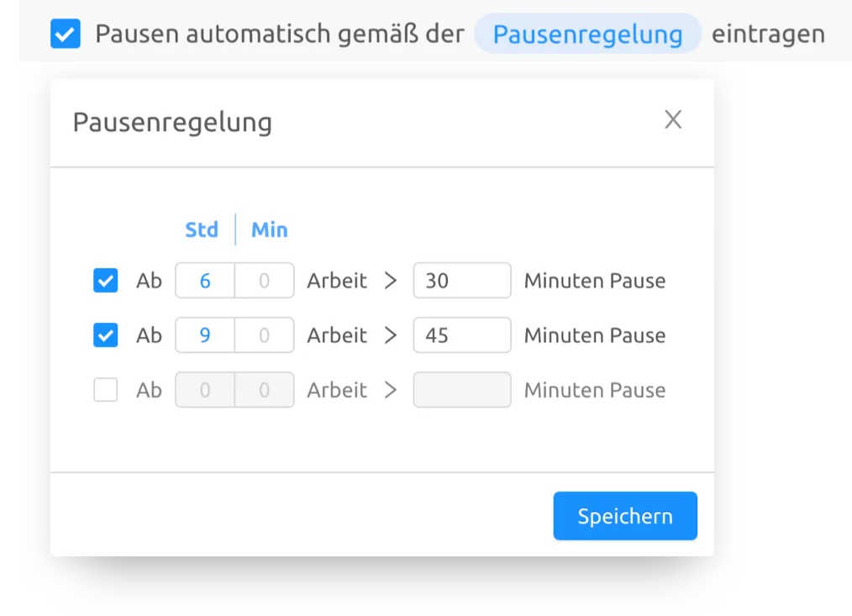Viewport: 852px width, 616px height.
Task: Click the greater-than symbol in the third rule row
Action: [x=390, y=390]
